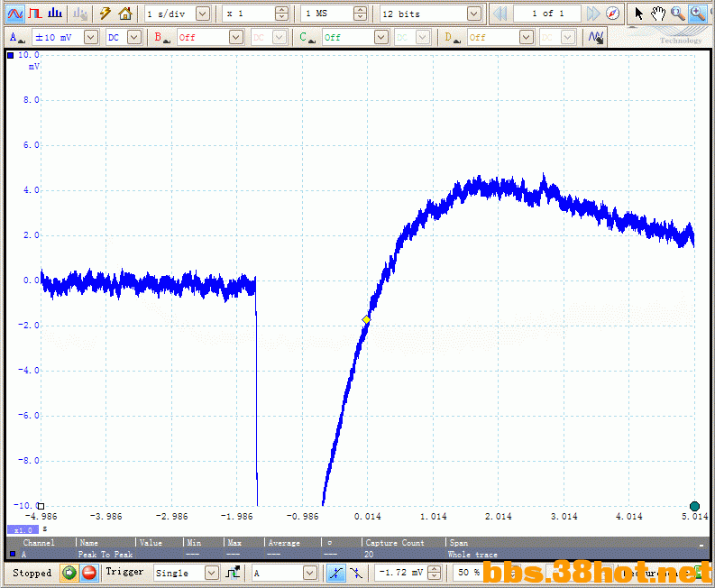Select the falling edge trigger
The height and width of the screenshot is (588, 715).
pyautogui.click(x=355, y=573)
